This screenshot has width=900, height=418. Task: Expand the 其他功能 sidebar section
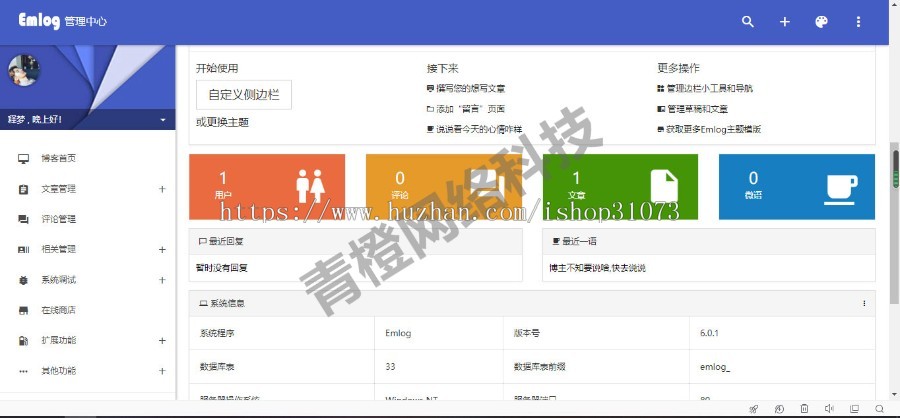tap(162, 371)
